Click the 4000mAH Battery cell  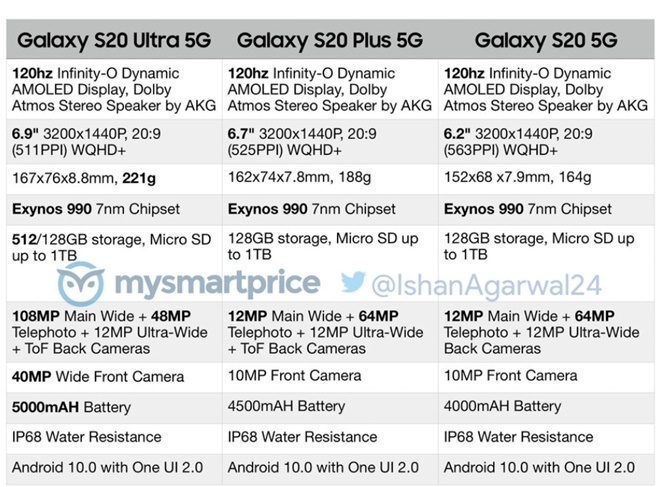tap(546, 407)
